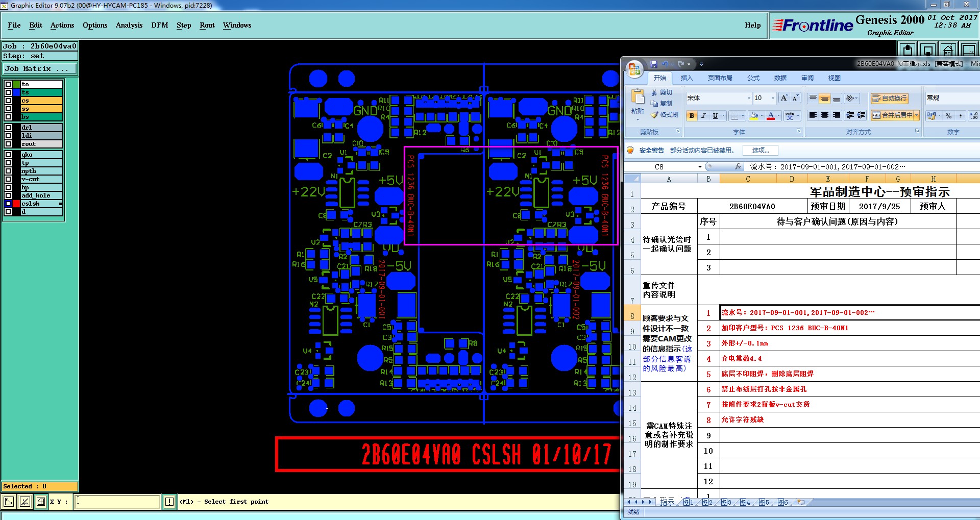Click blue color swatch of layer ts

[16, 92]
